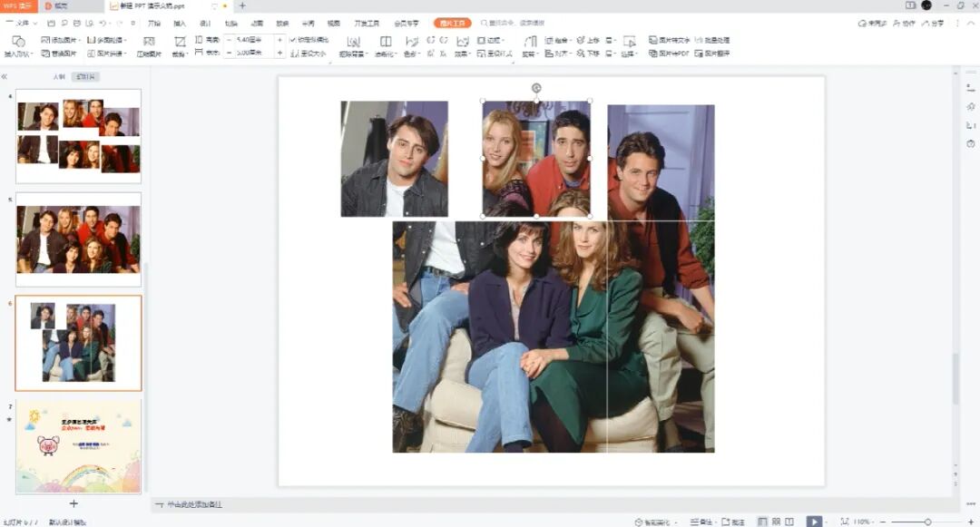Click the zoom slider handle
The width and height of the screenshot is (980, 527).
point(927,522)
